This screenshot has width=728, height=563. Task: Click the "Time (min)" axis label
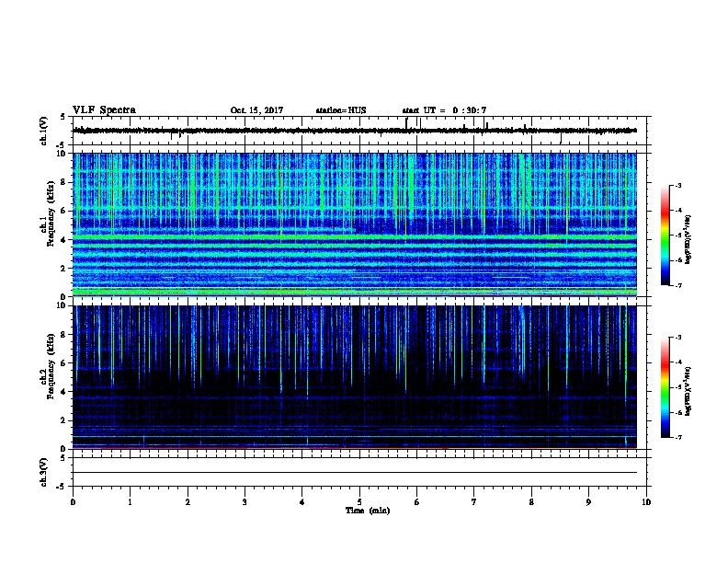pos(368,511)
